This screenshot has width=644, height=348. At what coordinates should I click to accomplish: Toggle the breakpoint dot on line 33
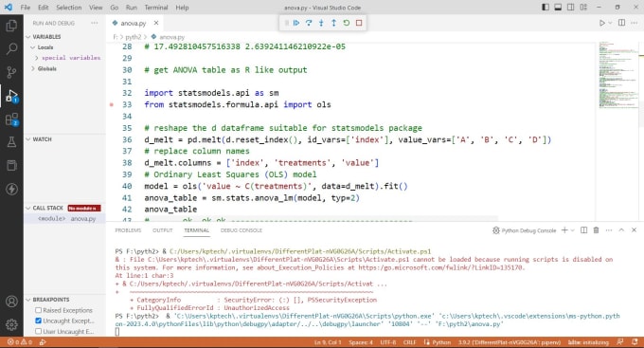112,105
